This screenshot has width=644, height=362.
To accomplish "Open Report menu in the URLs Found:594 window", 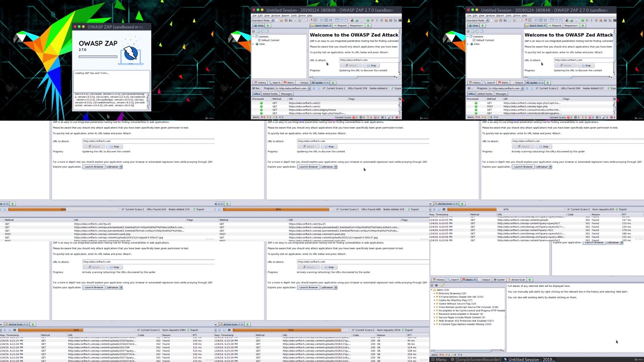I will coord(500,15).
